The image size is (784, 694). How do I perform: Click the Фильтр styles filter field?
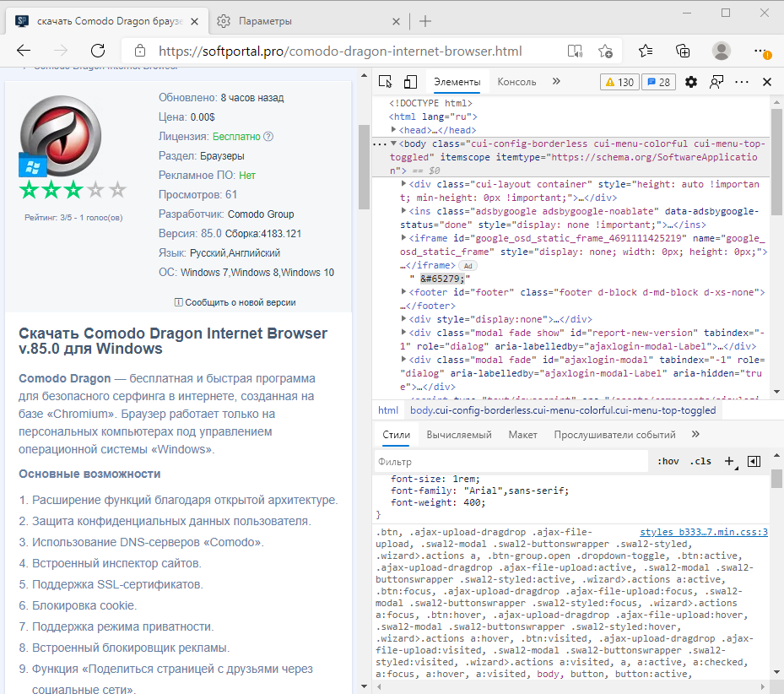pos(511,461)
